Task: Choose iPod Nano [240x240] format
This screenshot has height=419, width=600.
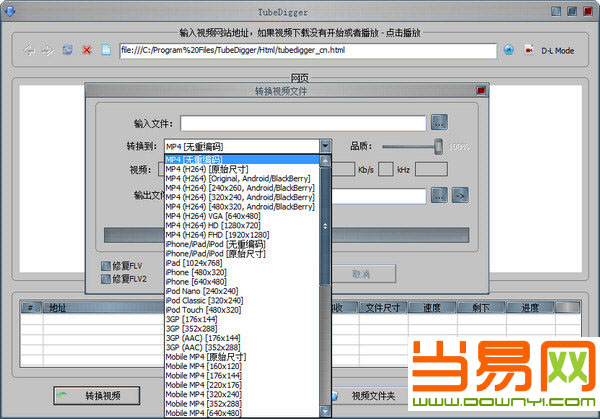Action: (x=242, y=291)
